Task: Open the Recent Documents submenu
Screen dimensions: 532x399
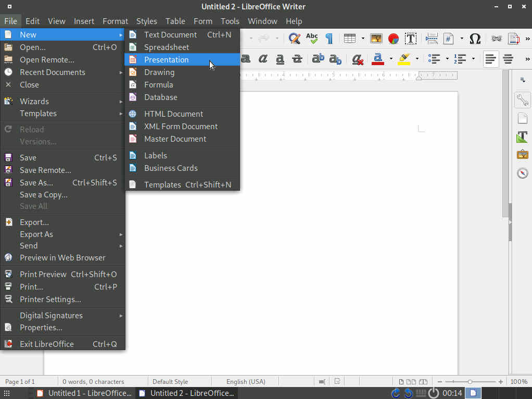Action: point(63,72)
